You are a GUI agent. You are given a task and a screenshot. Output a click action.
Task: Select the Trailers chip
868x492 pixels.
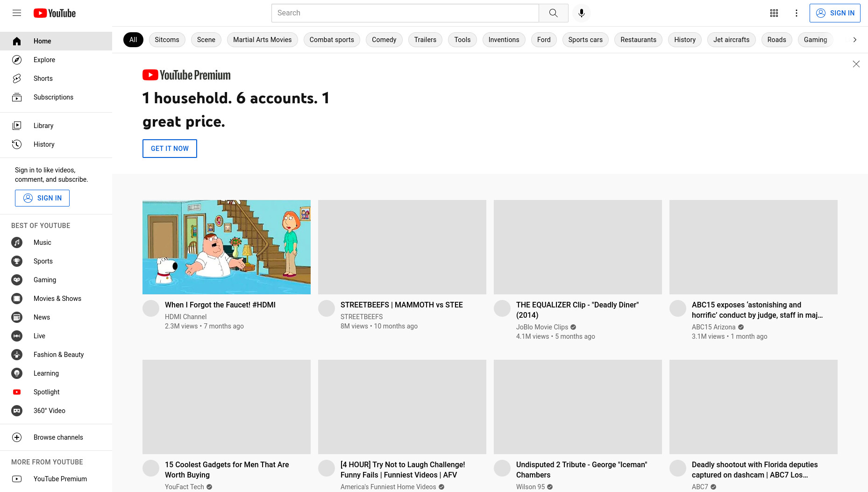(x=425, y=40)
